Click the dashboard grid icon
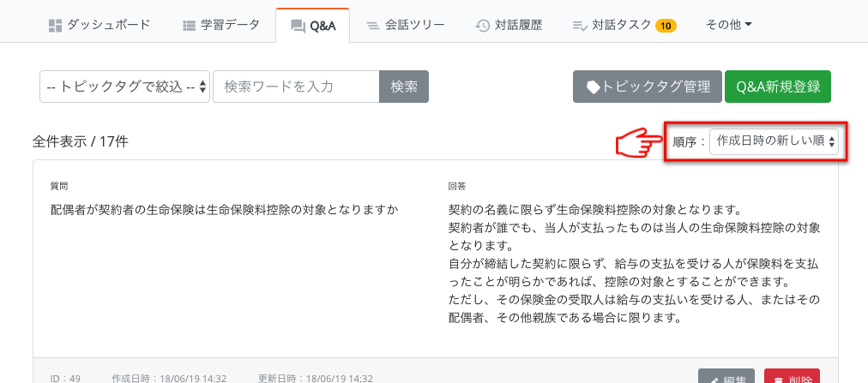Screen dimensions: 868x383 coord(55,26)
